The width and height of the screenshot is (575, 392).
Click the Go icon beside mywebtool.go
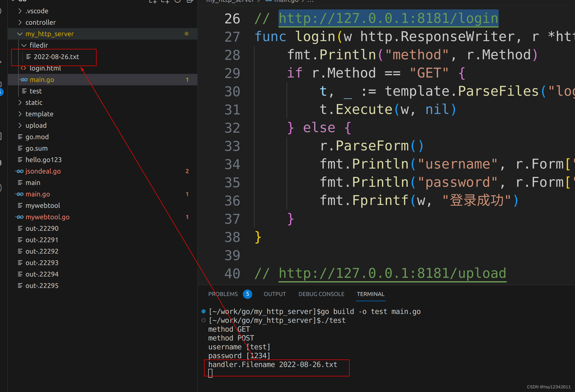[20, 217]
